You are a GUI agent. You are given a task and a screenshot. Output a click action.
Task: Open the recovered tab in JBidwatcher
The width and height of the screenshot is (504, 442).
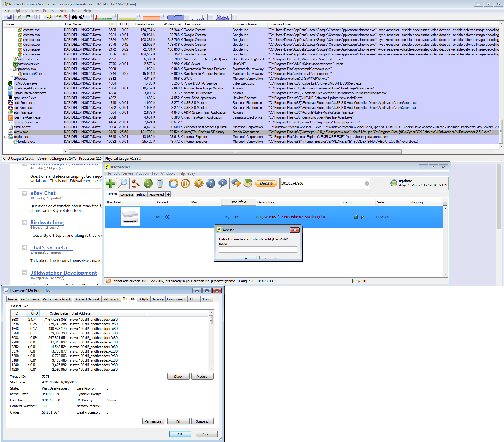pos(156,194)
